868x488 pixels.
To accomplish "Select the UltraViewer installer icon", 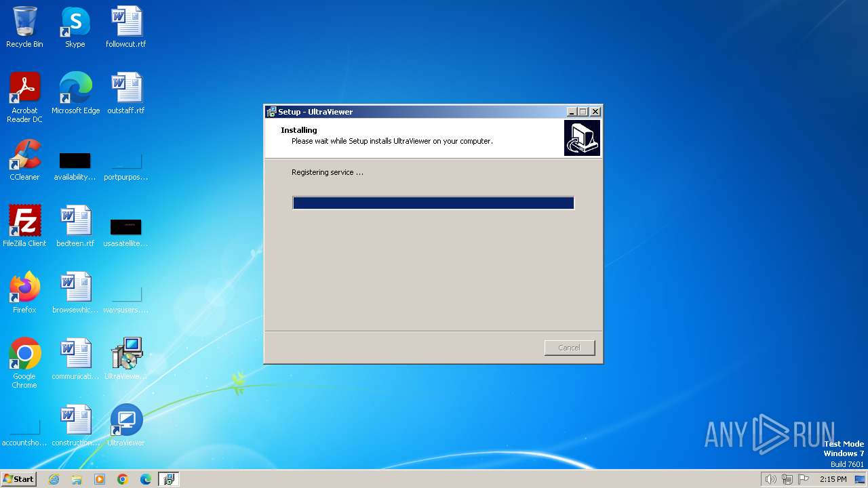I will (126, 359).
